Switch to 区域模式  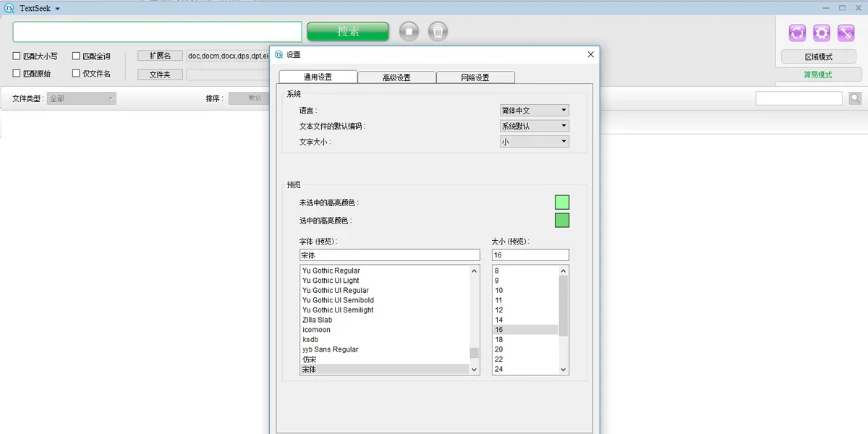click(x=818, y=56)
